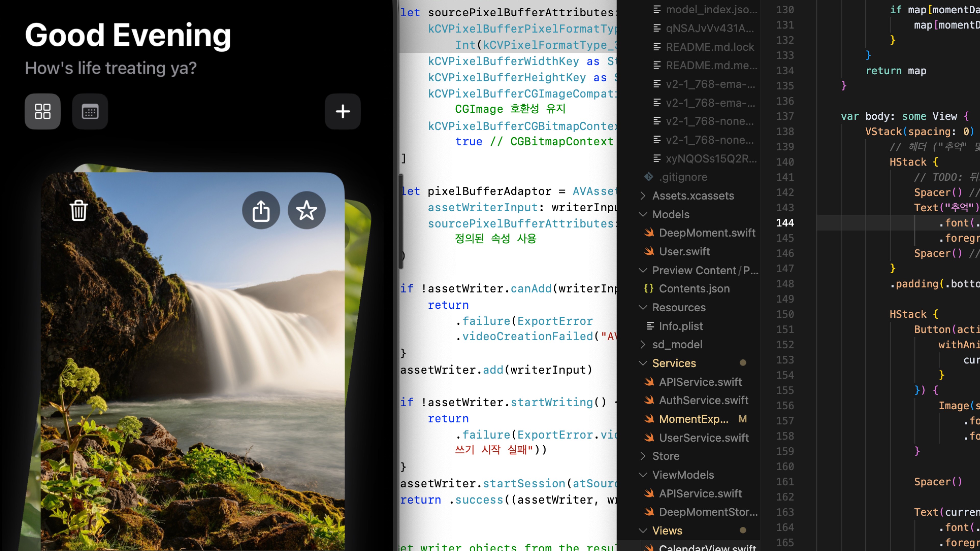The image size is (980, 551).
Task: Click the "How's life treating ya?" subtitle
Action: [x=111, y=68]
